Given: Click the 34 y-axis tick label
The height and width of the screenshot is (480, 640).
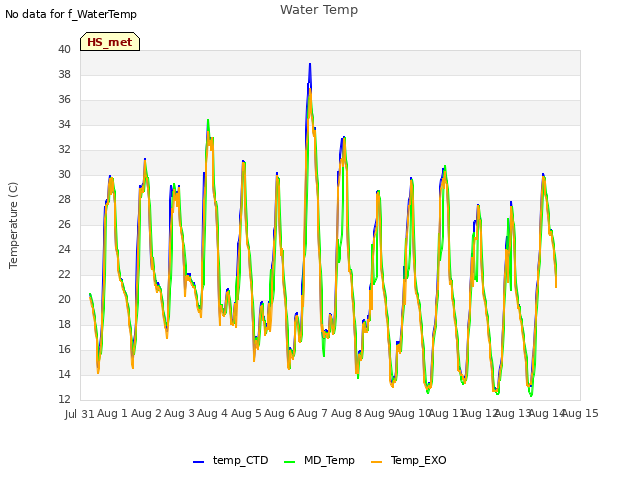Looking at the screenshot, I should pyautogui.click(x=64, y=124).
